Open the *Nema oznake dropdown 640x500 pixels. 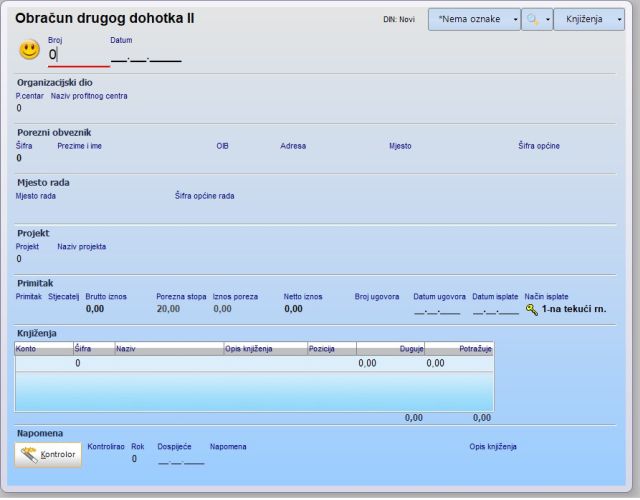pos(474,19)
